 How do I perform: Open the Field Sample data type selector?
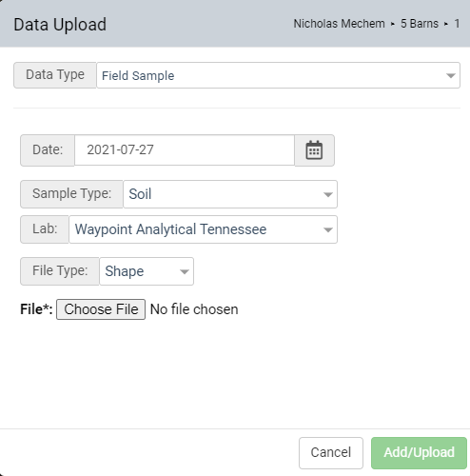[x=278, y=75]
